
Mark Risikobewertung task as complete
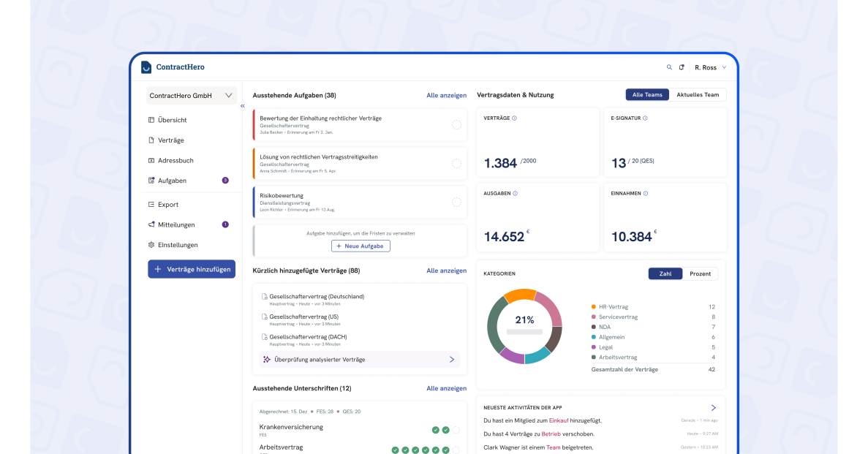tap(456, 203)
